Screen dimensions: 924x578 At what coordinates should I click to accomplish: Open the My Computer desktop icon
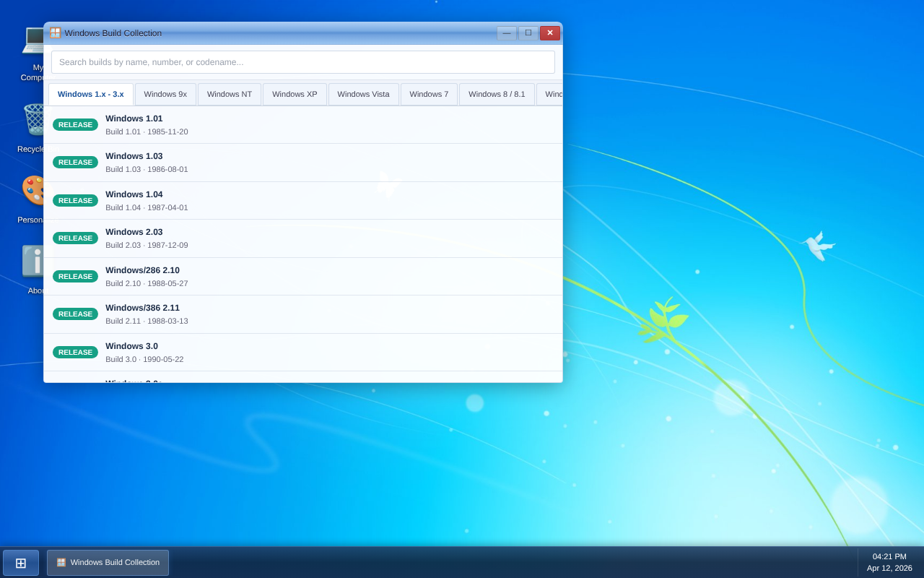click(x=32, y=52)
